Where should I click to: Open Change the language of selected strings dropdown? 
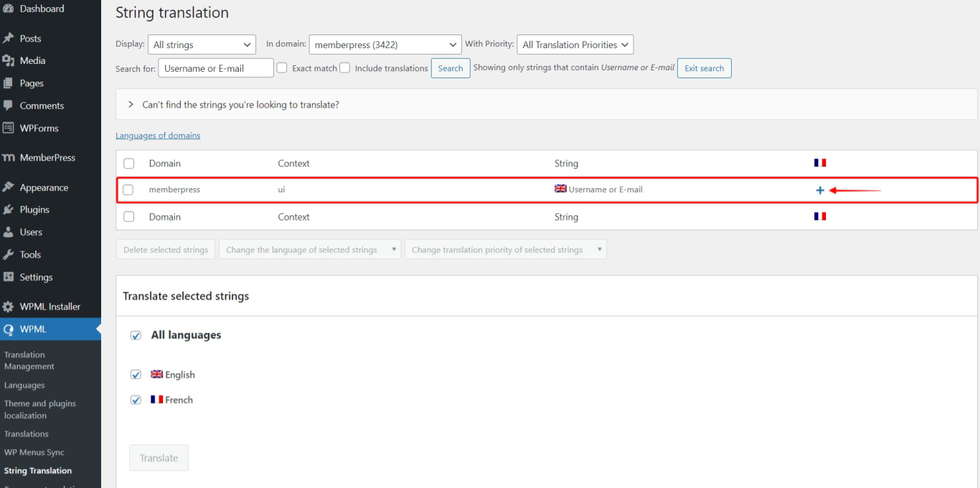click(x=310, y=250)
